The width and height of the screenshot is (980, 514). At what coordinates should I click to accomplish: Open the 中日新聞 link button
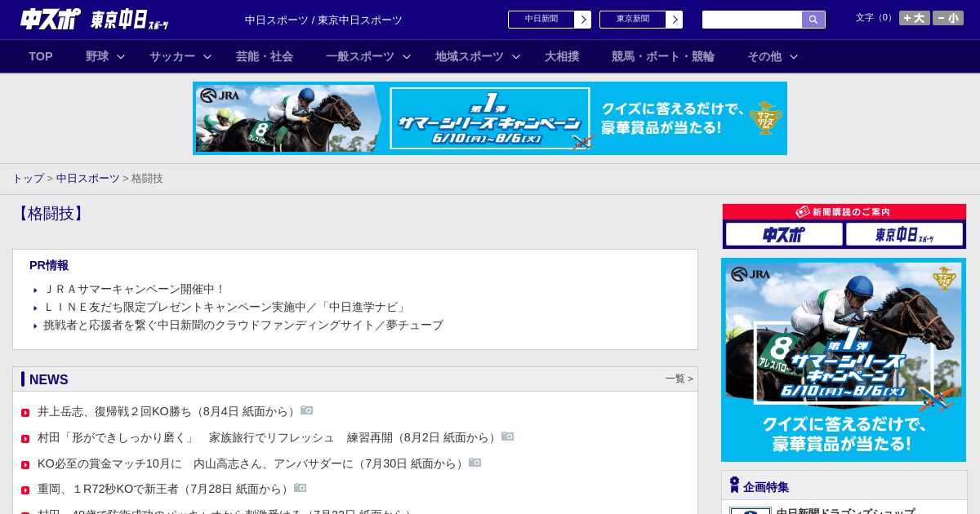550,20
